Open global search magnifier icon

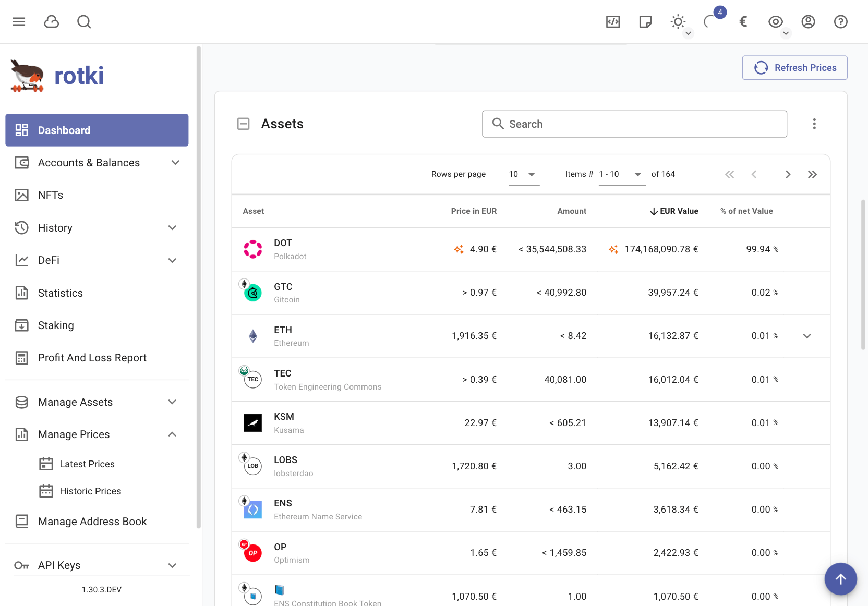pyautogui.click(x=84, y=21)
